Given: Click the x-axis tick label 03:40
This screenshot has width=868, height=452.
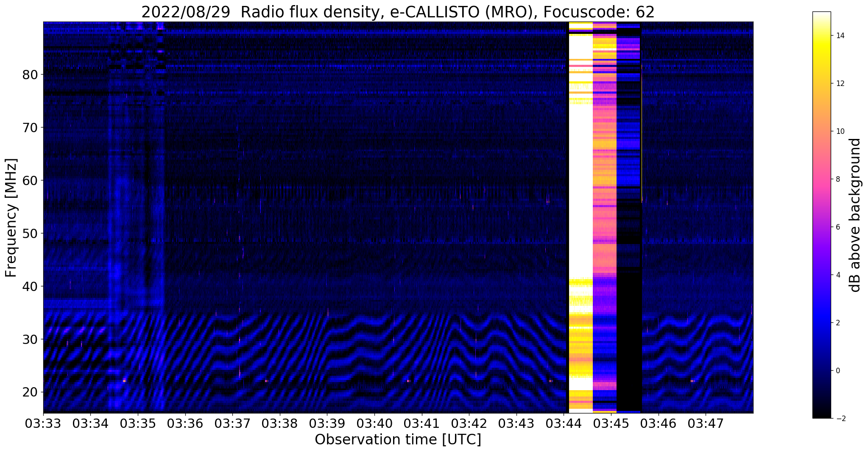Looking at the screenshot, I should pyautogui.click(x=374, y=424).
